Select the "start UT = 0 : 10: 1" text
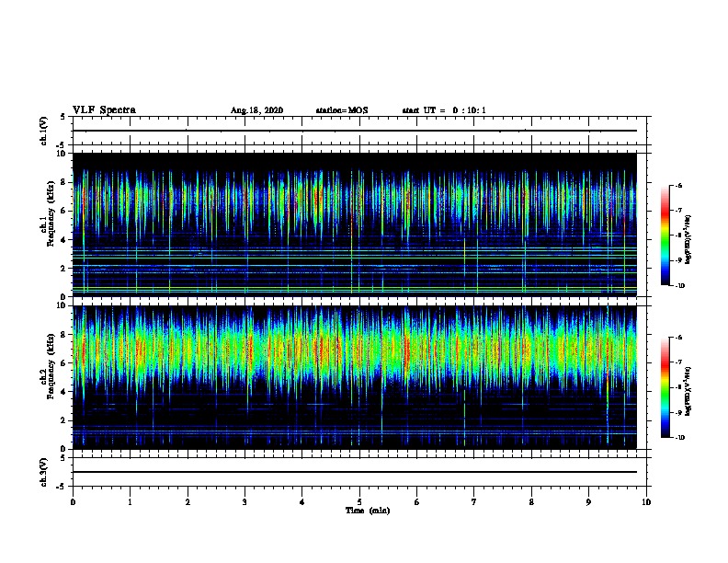The width and height of the screenshot is (728, 563). [x=444, y=110]
